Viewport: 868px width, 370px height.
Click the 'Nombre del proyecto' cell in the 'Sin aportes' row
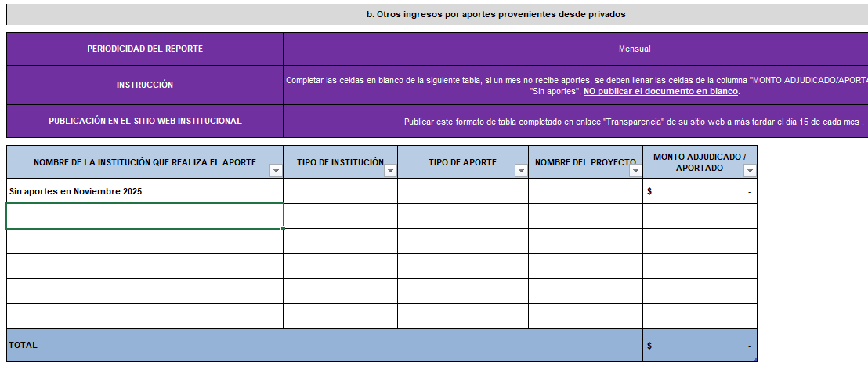585,191
